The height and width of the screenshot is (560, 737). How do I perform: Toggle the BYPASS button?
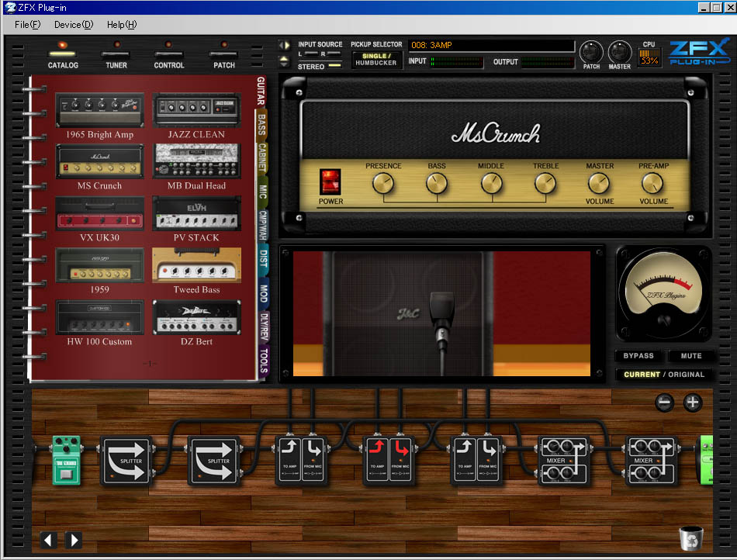(x=638, y=356)
